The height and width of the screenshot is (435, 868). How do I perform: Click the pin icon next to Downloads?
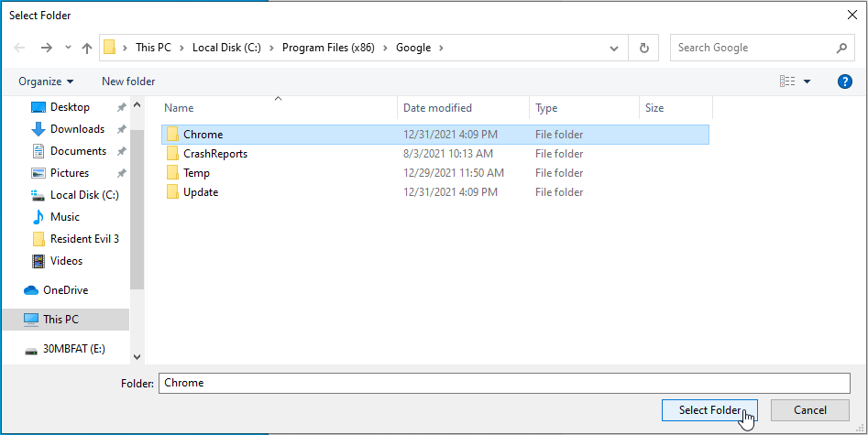(121, 129)
